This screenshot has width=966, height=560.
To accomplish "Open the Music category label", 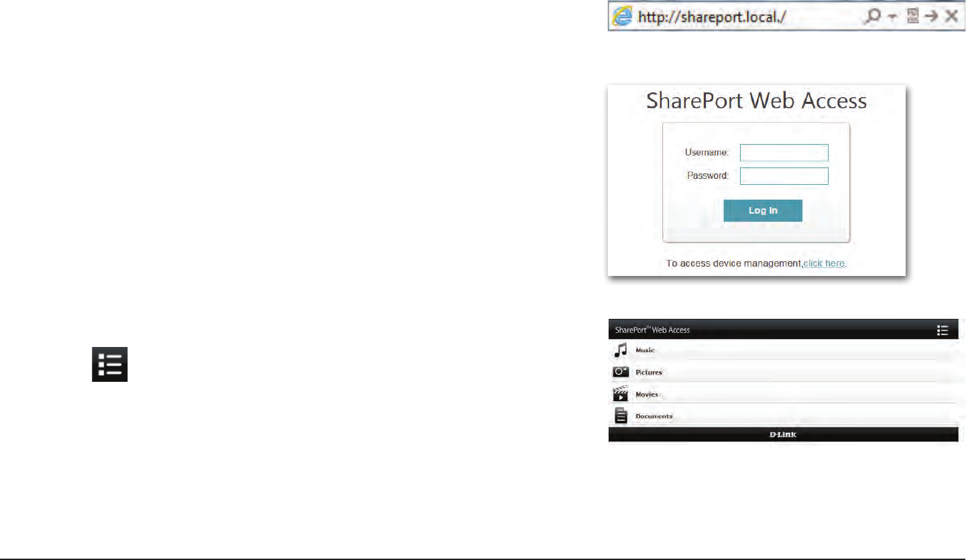I will (645, 350).
